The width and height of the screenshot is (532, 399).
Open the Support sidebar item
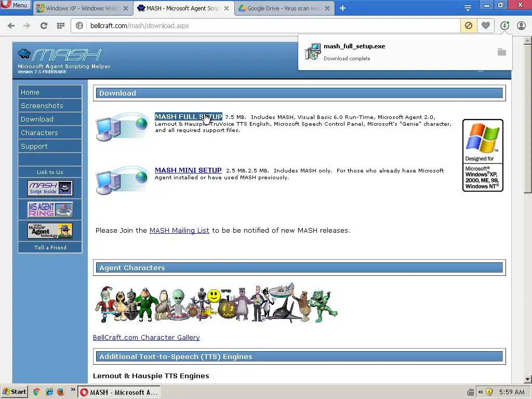(x=50, y=146)
